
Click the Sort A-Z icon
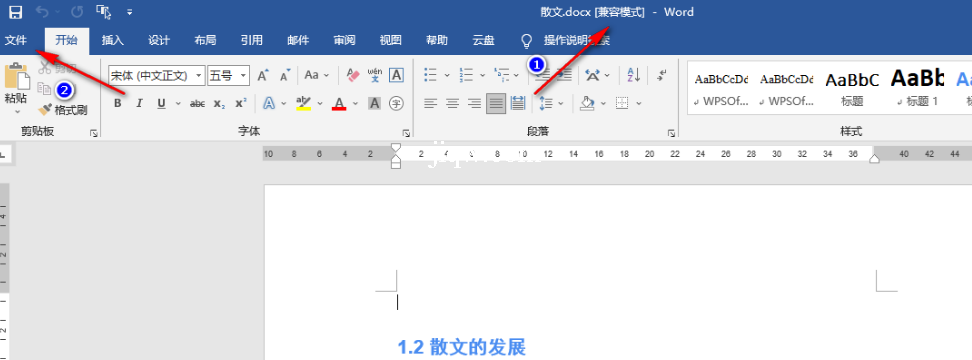634,76
